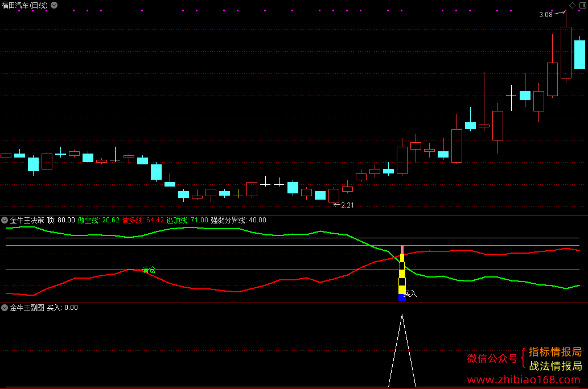Click the 逃顶线: 71.00 label
The height and width of the screenshot is (389, 588).
[187, 220]
